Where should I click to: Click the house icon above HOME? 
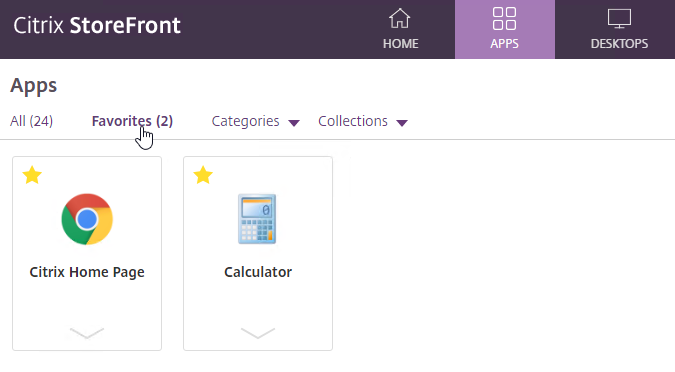pyautogui.click(x=399, y=19)
